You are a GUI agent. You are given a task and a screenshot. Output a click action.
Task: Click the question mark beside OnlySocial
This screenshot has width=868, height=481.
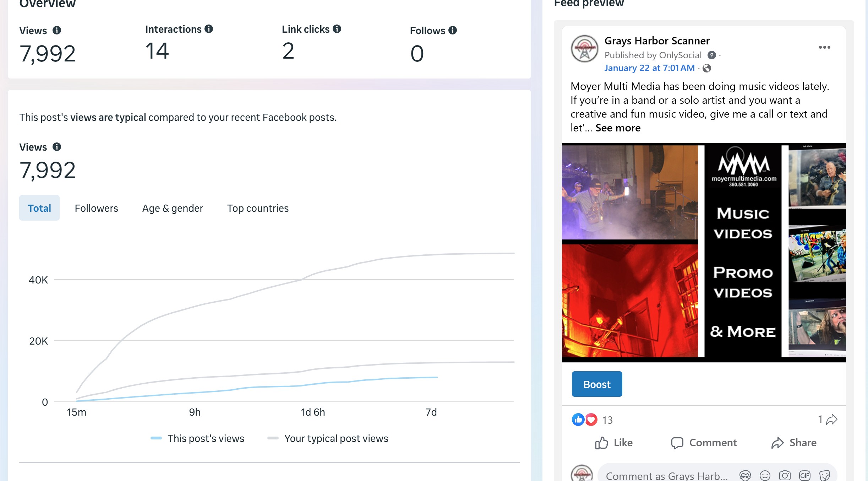tap(711, 55)
